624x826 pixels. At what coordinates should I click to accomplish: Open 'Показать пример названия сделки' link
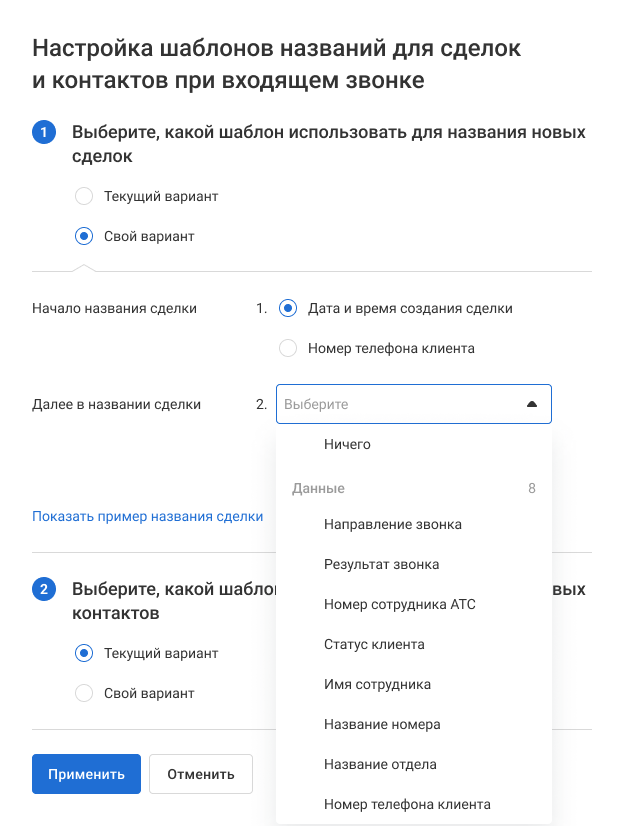point(148,516)
